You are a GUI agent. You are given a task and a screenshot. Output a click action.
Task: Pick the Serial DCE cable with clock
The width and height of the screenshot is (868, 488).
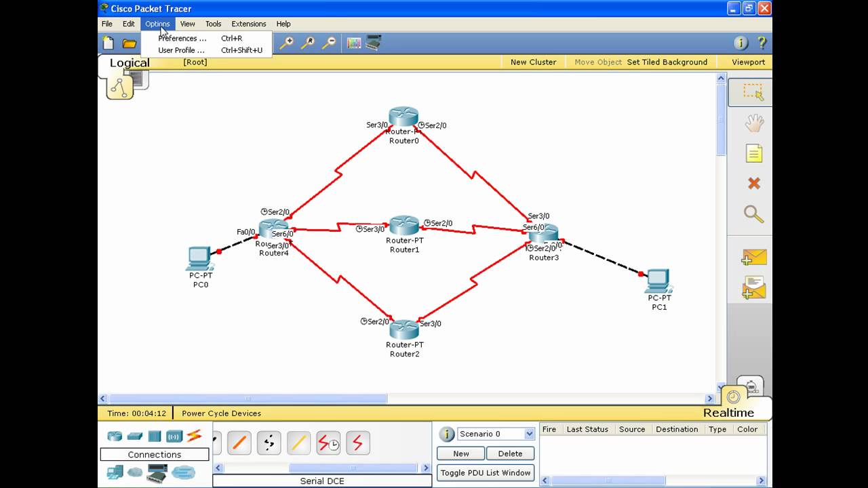tap(328, 443)
